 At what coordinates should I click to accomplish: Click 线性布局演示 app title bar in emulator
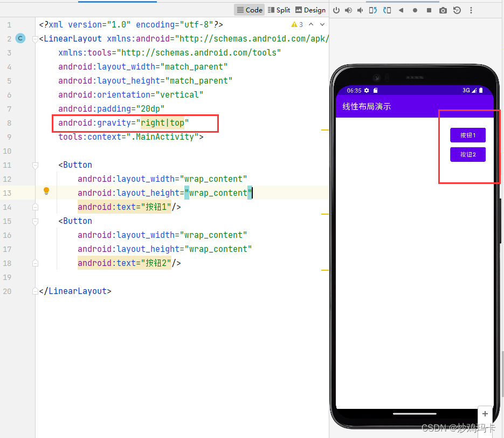(415, 106)
